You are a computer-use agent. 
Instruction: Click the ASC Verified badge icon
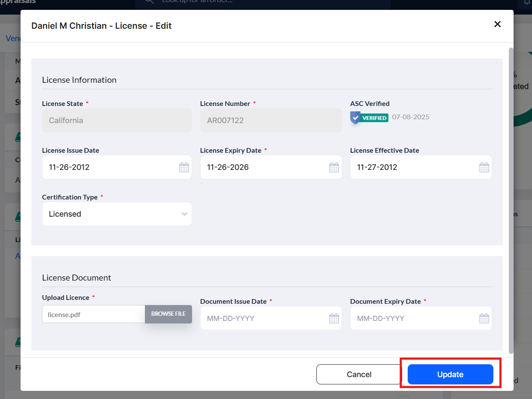tap(356, 116)
